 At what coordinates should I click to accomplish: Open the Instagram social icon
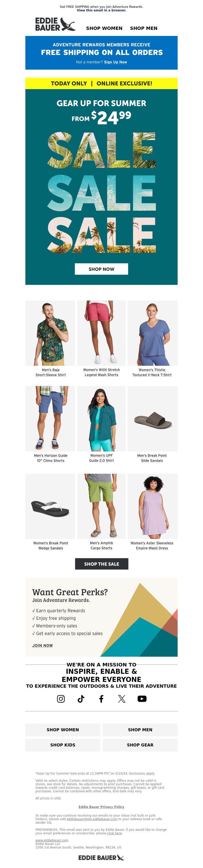coord(61,699)
